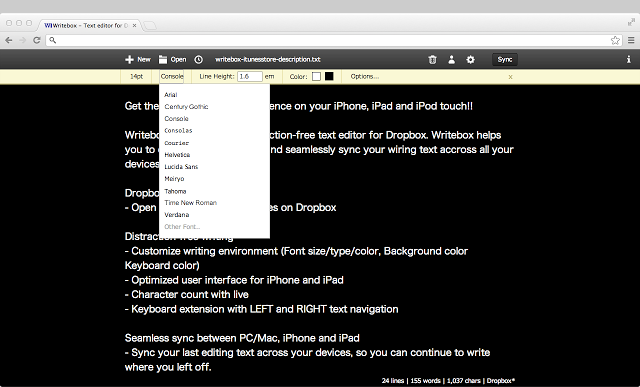Toggle the Console font dropdown
The image size is (640, 387).
(x=172, y=76)
